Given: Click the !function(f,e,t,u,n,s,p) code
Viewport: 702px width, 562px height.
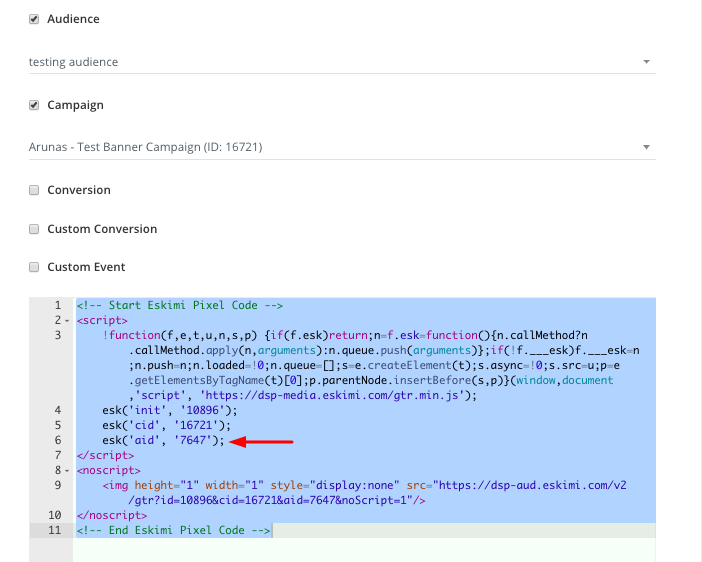Looking at the screenshot, I should pyautogui.click(x=180, y=335).
